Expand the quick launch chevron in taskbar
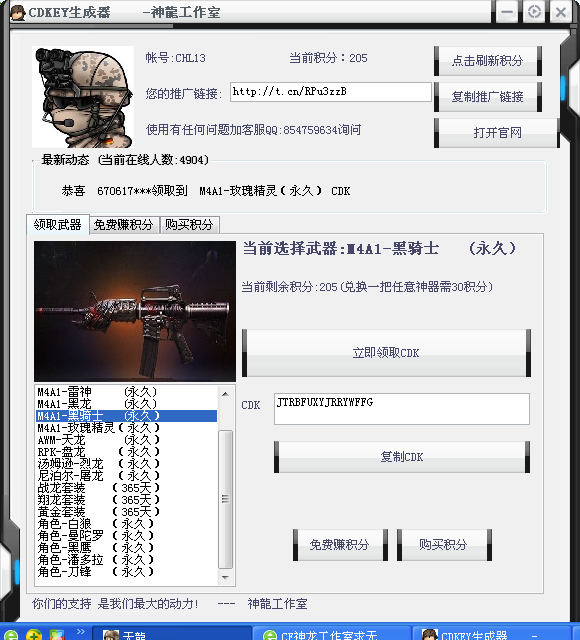Viewport: 580px width, 640px height. click(80, 632)
